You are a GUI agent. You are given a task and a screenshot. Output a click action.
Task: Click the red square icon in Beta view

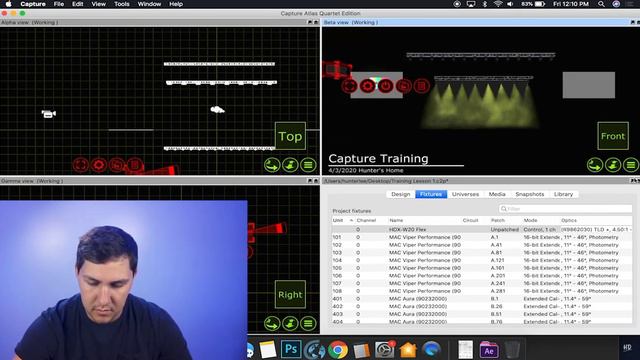click(422, 86)
